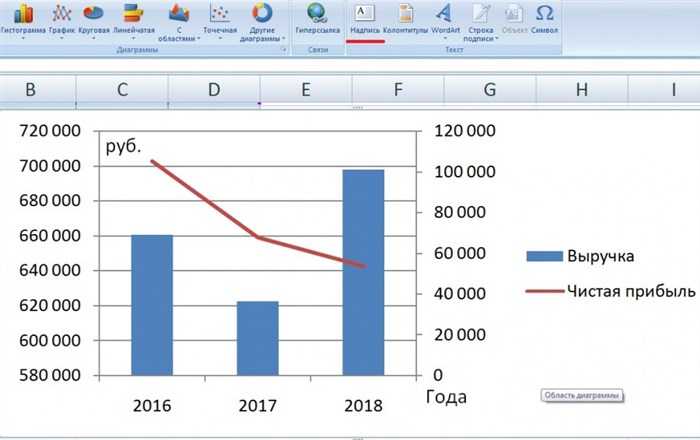
Task: Insert a Линейчатая bar chart
Action: click(x=133, y=21)
